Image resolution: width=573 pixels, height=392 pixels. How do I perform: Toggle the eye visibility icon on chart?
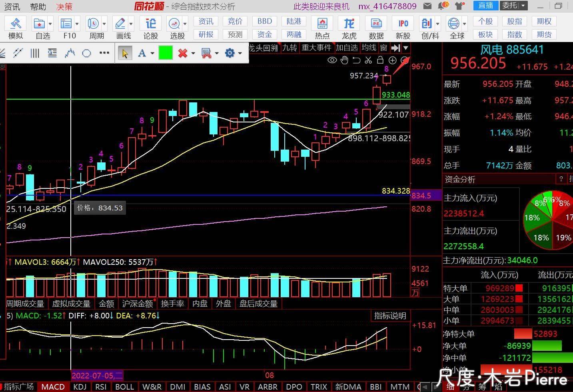(x=332, y=60)
